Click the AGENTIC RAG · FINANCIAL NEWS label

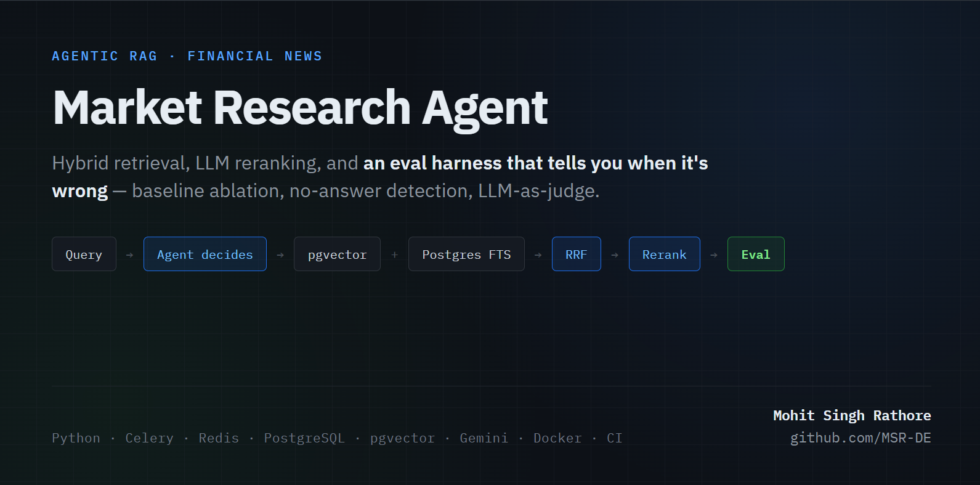click(187, 56)
